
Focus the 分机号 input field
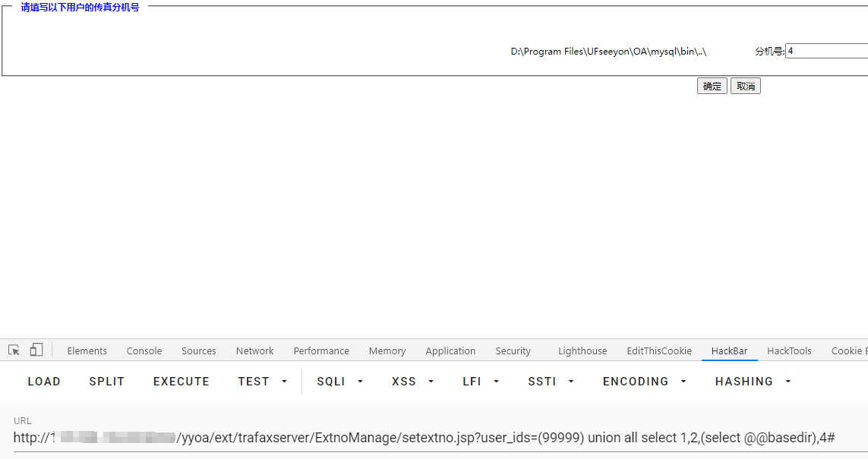click(826, 52)
